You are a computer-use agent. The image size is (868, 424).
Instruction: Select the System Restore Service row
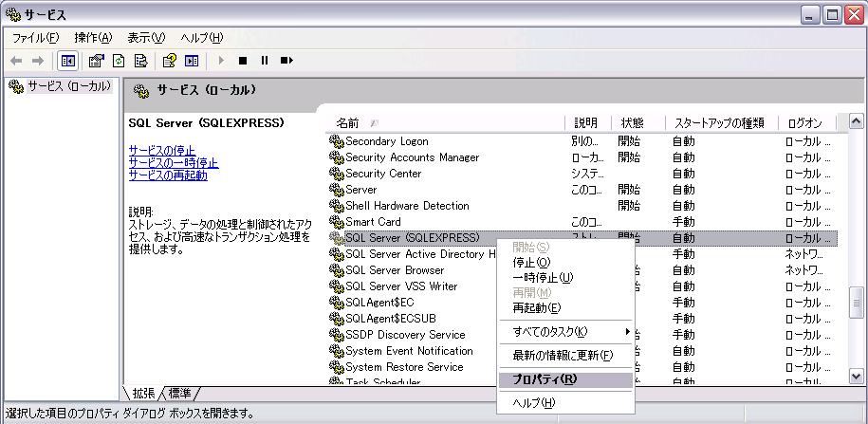point(582,367)
